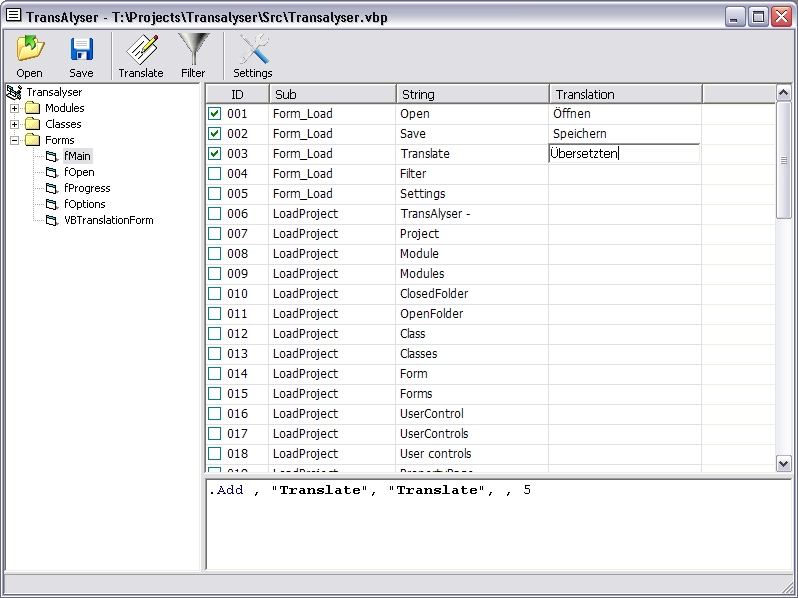Click the Save floppy disk icon
This screenshot has height=598, width=798.
81,49
